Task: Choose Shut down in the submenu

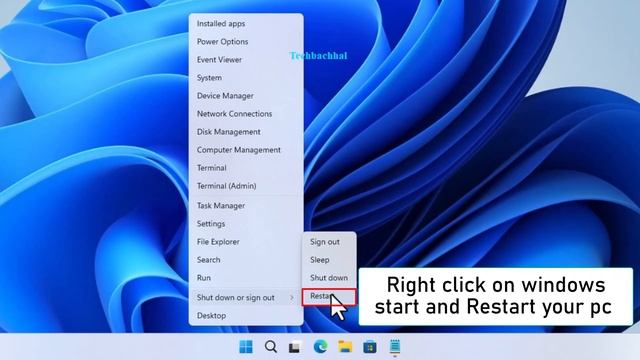Action: [329, 278]
